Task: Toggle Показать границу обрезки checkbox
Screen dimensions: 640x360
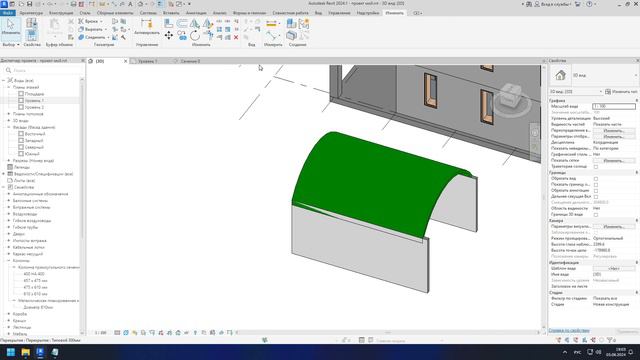Action: pyautogui.click(x=596, y=184)
